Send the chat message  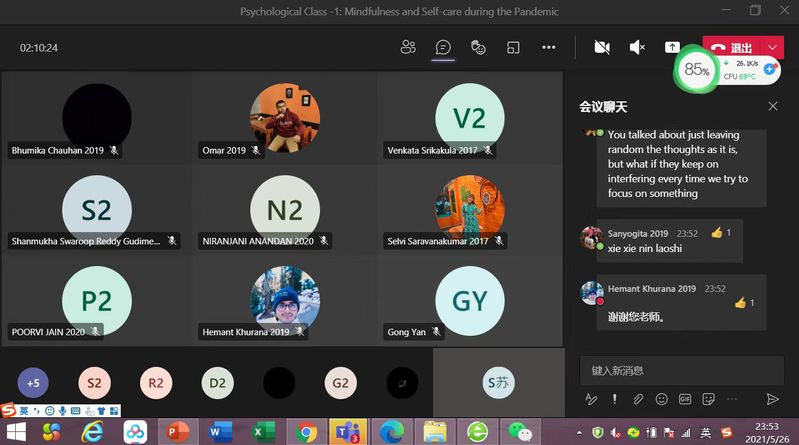click(772, 399)
